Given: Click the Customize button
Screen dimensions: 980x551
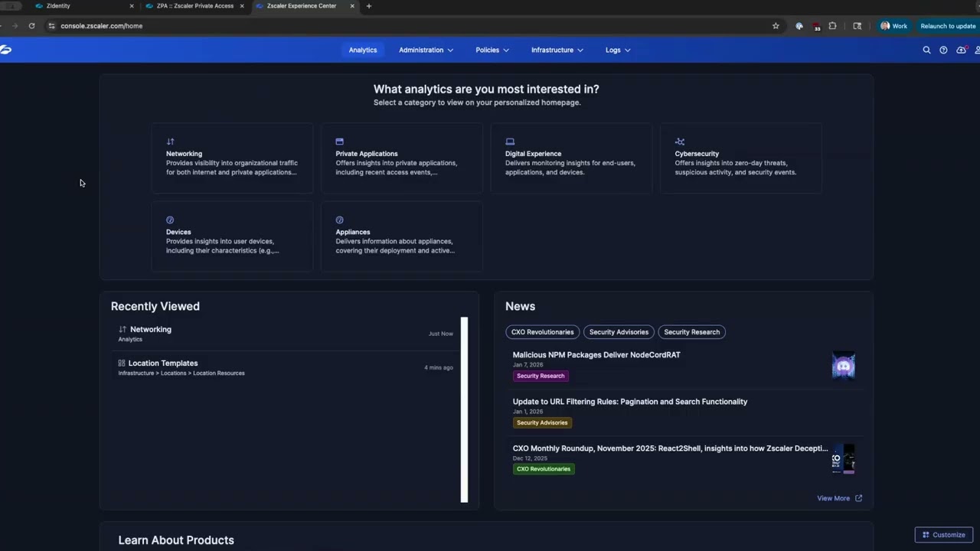Looking at the screenshot, I should pyautogui.click(x=944, y=535).
